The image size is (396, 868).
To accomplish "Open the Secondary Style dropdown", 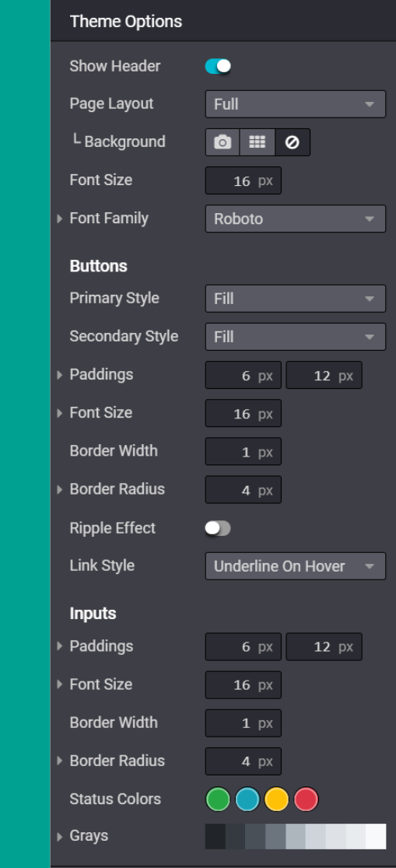I will pos(295,337).
